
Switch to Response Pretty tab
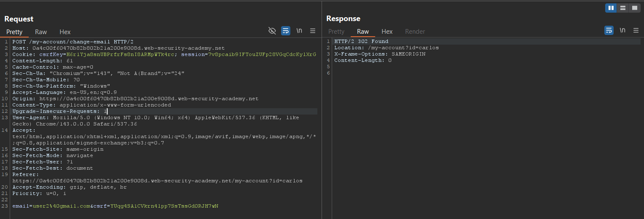pyautogui.click(x=336, y=32)
